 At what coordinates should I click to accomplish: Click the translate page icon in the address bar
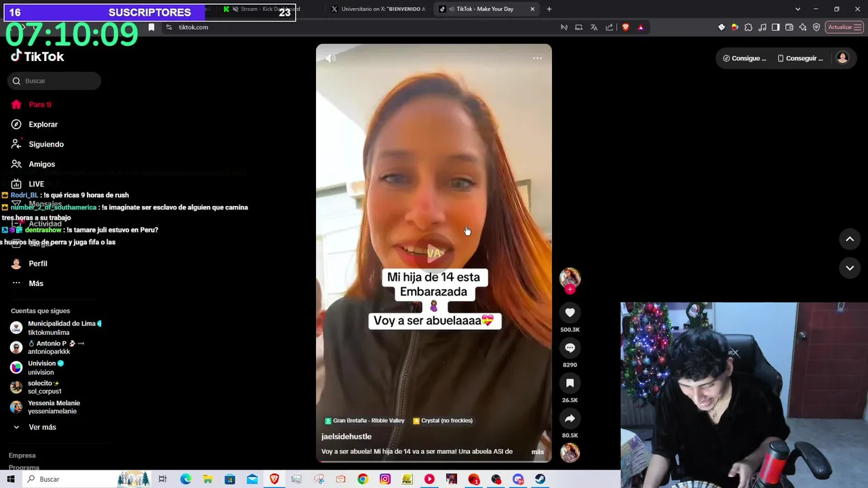point(594,27)
